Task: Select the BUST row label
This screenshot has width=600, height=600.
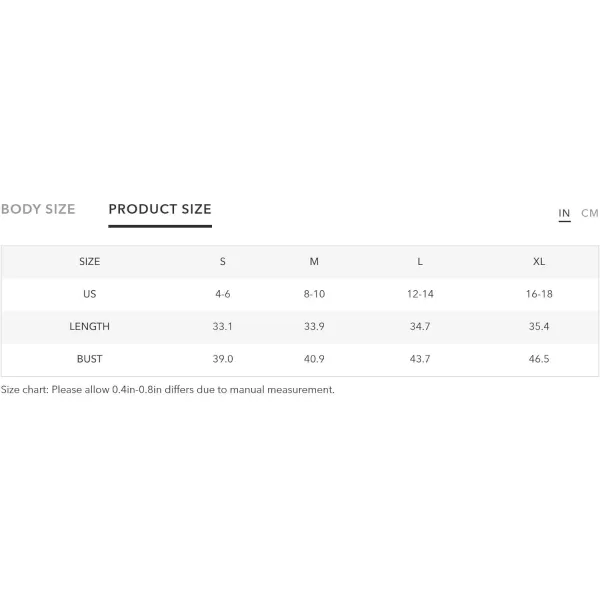Action: click(x=90, y=359)
